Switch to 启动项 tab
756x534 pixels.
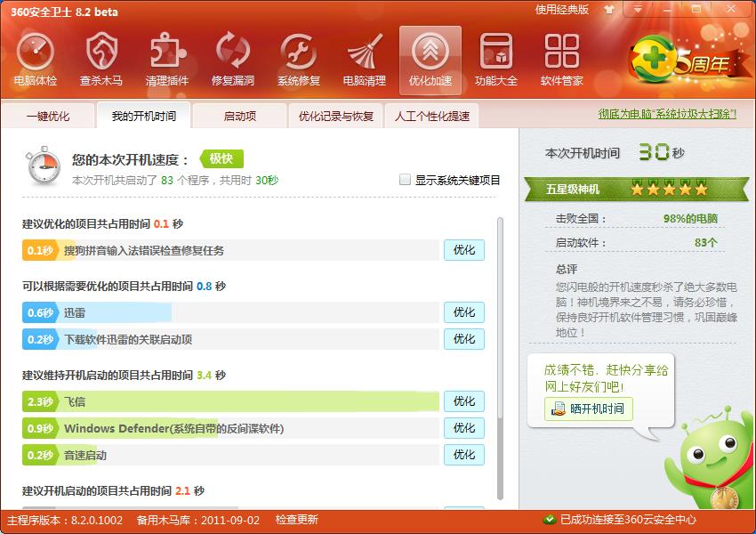(x=239, y=116)
